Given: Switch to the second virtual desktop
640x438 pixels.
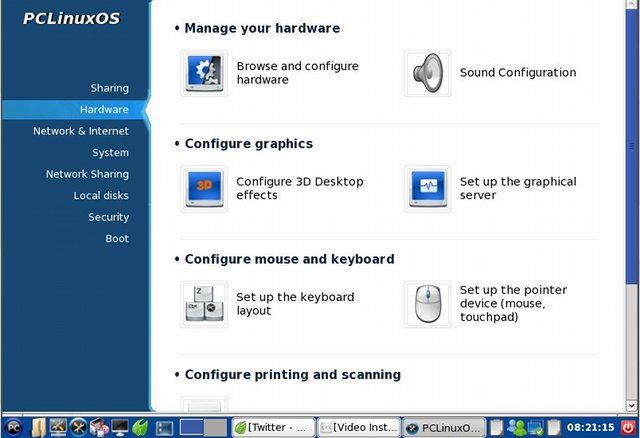Looking at the screenshot, I should pyautogui.click(x=215, y=428).
